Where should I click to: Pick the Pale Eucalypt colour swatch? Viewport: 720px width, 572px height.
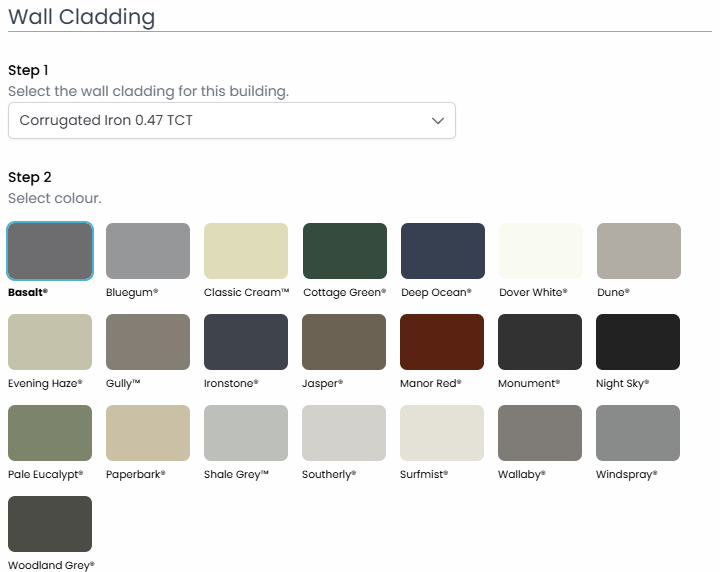[x=50, y=433]
